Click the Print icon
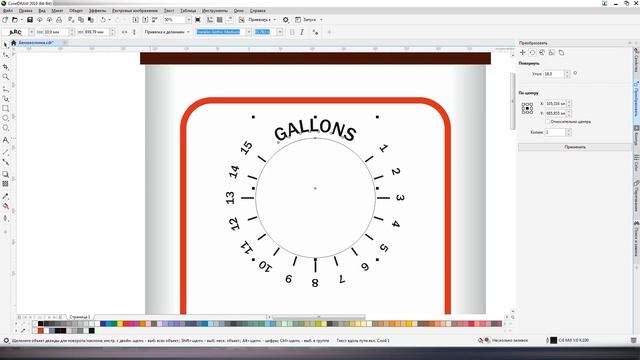Screen dimensions: 640x360 [x=59, y=20]
